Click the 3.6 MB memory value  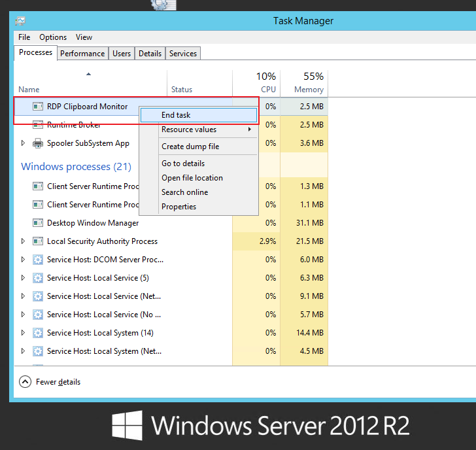point(312,143)
